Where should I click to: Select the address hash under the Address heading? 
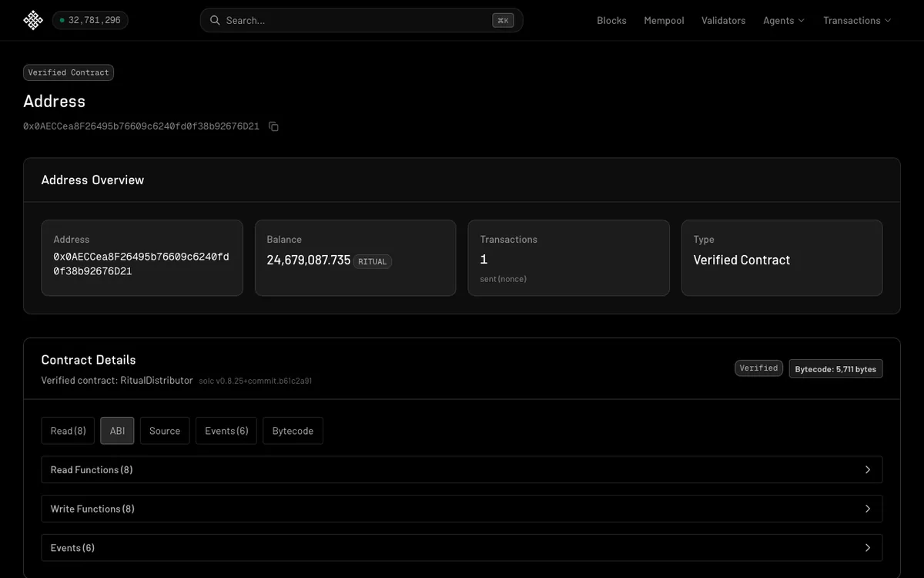(x=141, y=126)
